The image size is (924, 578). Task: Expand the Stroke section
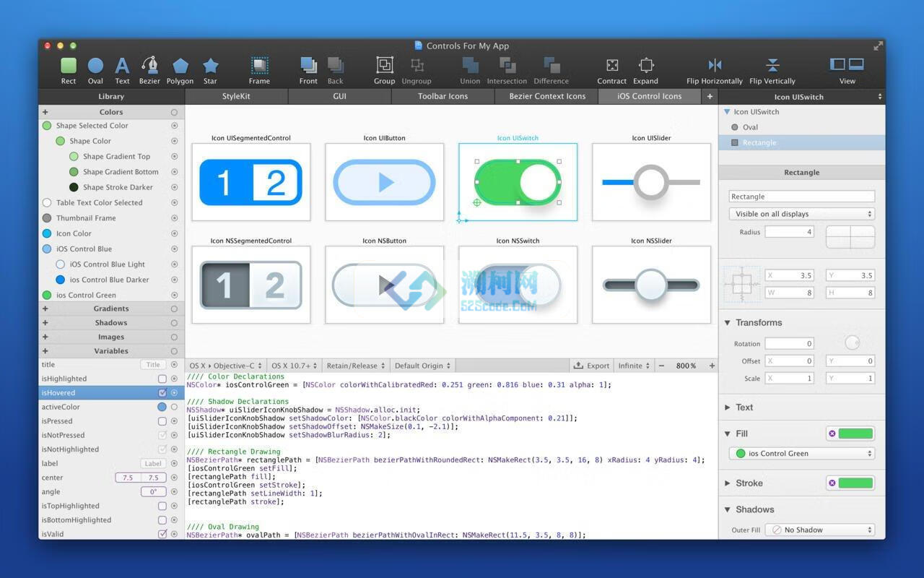pos(727,483)
